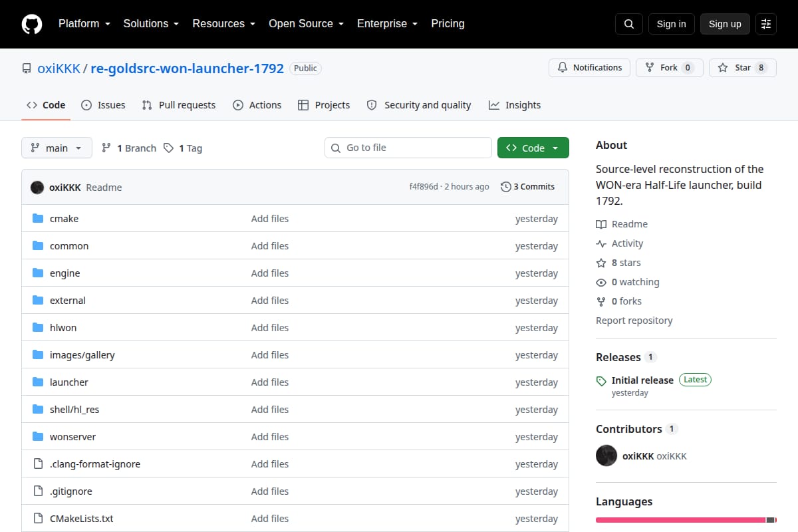Open the wonserver folder name
Screen dimensions: 798x532
(x=72, y=437)
